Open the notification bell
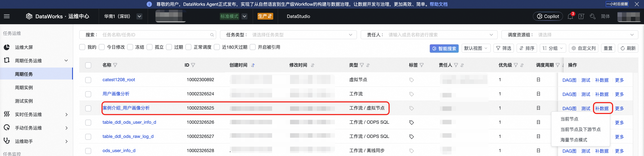This screenshot has height=156, width=644. coord(570,16)
